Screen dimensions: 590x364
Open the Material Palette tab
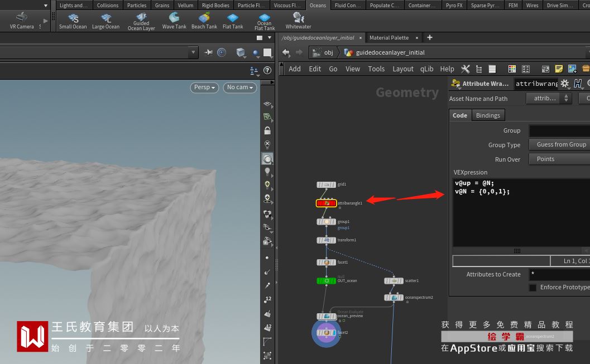(389, 38)
